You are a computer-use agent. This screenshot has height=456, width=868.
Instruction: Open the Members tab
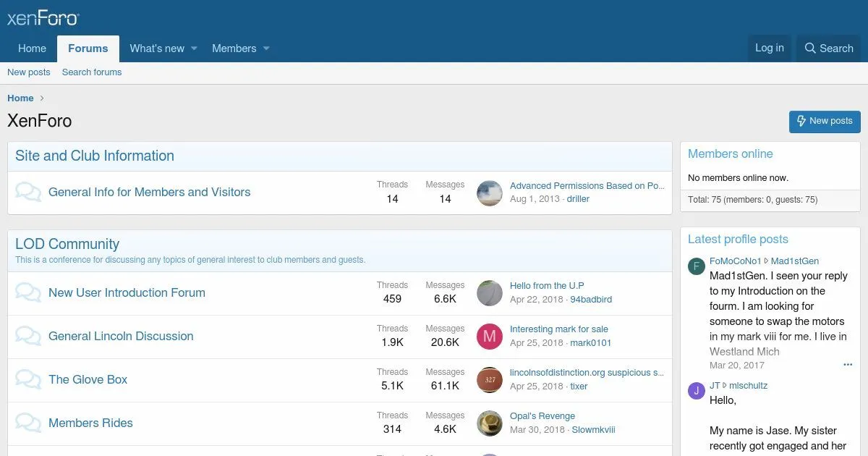click(234, 48)
